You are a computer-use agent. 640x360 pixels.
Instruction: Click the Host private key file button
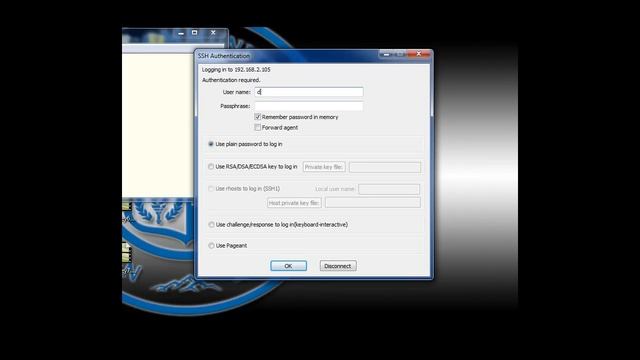coord(294,203)
